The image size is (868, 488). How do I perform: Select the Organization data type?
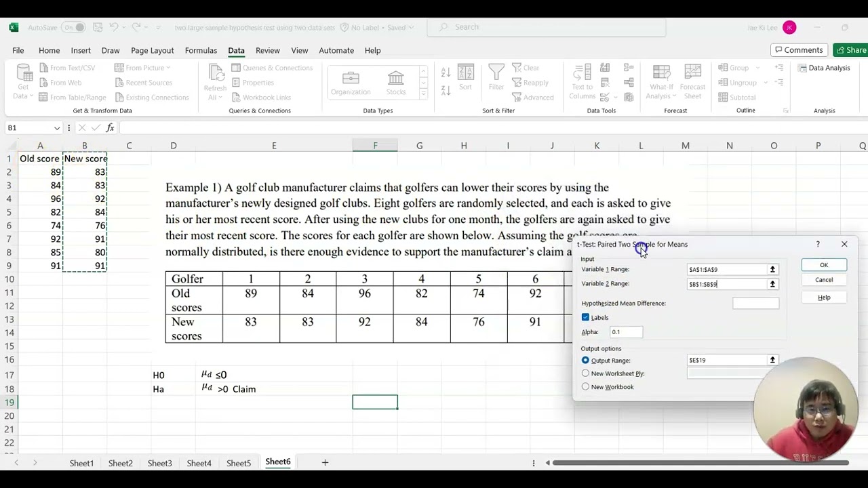tap(351, 83)
